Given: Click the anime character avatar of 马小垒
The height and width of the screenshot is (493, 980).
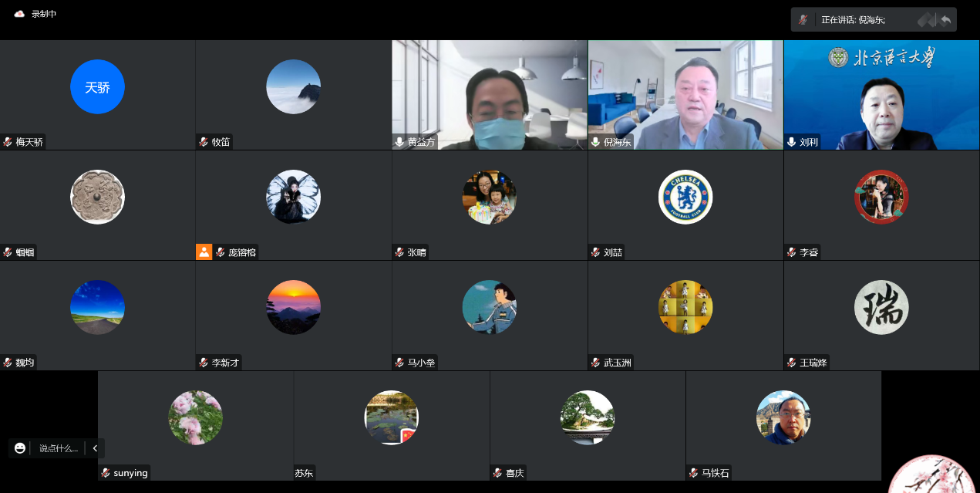Looking at the screenshot, I should [490, 307].
